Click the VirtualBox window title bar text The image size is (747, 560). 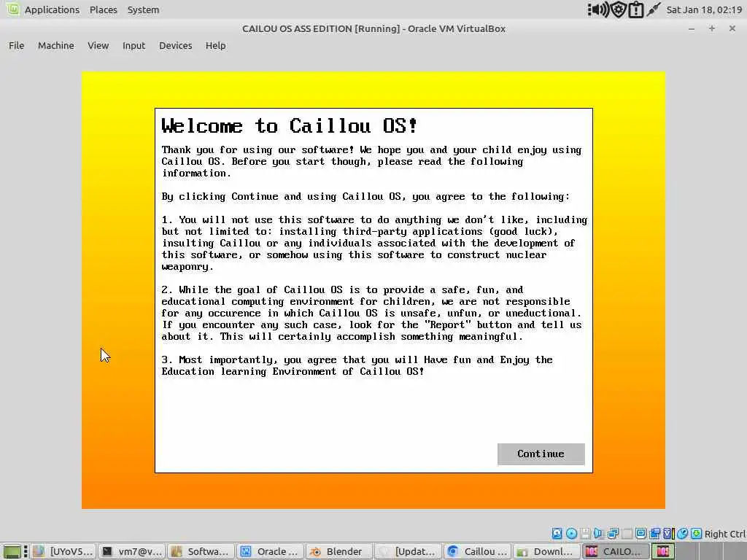pos(373,28)
